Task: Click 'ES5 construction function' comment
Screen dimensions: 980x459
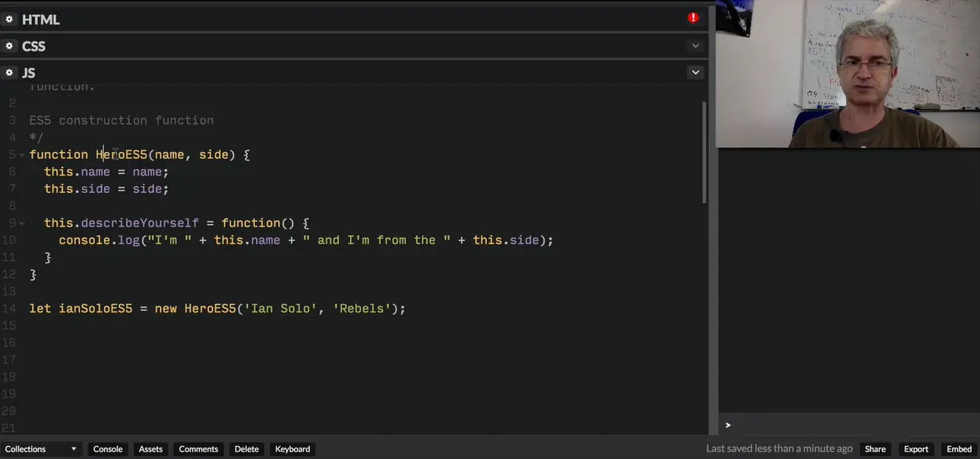Action: tap(122, 121)
